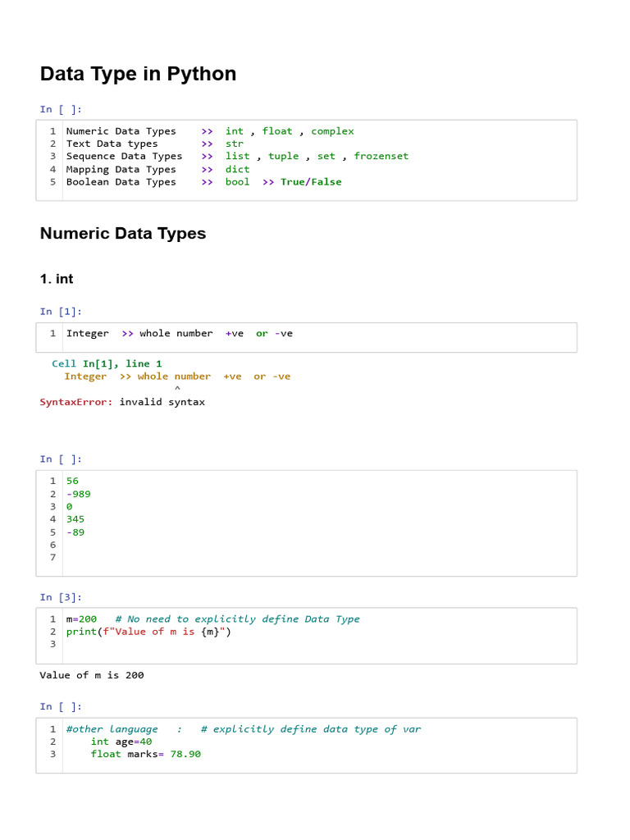Image resolution: width=630 pixels, height=840 pixels.
Task: Click the 'In [1]:' cell prompt
Action: (61, 312)
